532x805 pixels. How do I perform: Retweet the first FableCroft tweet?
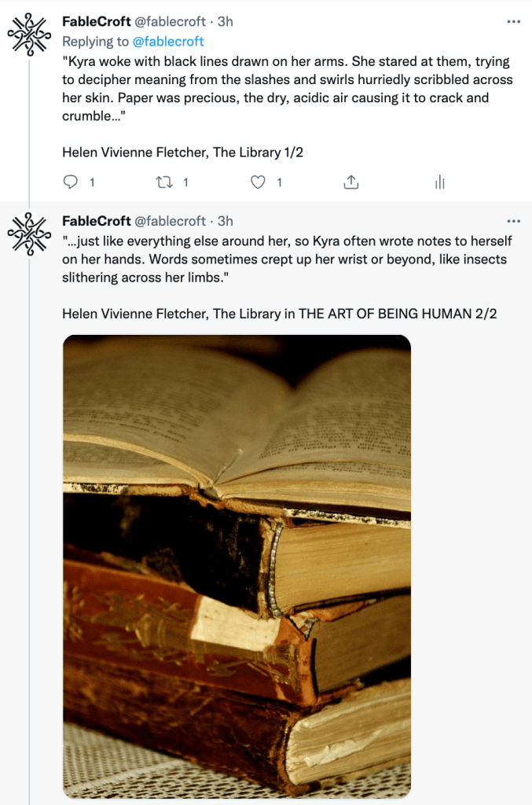point(164,182)
